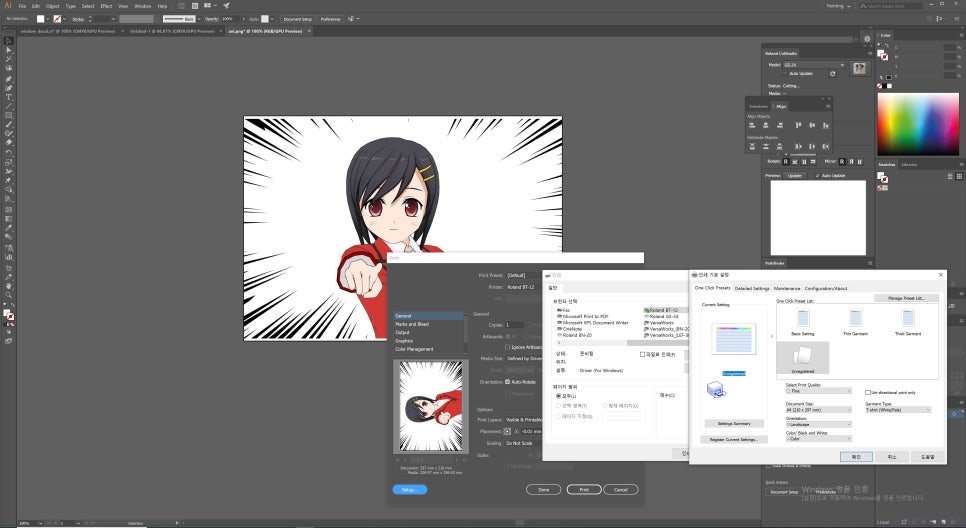Click the fifth Align Objects icon (vertical align center)
966x528 pixels.
click(812, 125)
